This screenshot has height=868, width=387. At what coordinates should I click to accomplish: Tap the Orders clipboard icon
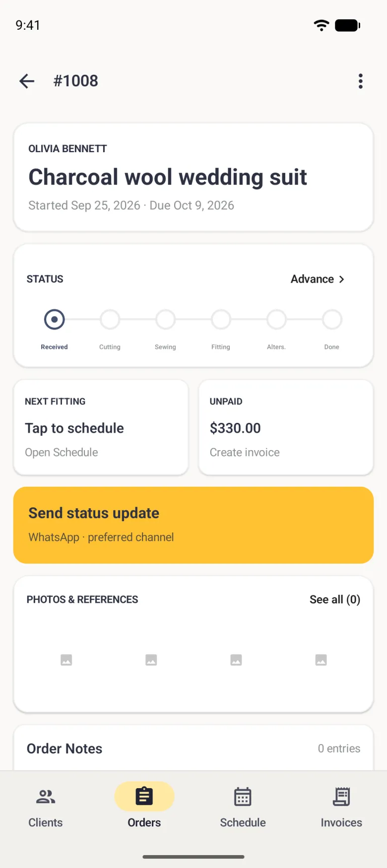coord(144,797)
